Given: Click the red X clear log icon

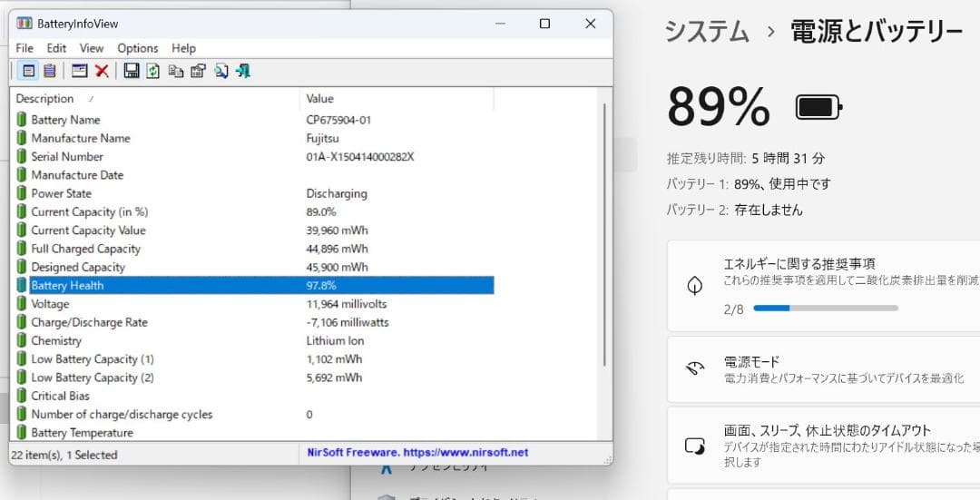Looking at the screenshot, I should tap(102, 71).
